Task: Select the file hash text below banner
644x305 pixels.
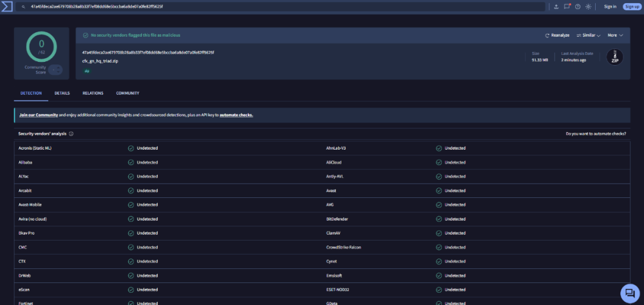Action: point(148,52)
